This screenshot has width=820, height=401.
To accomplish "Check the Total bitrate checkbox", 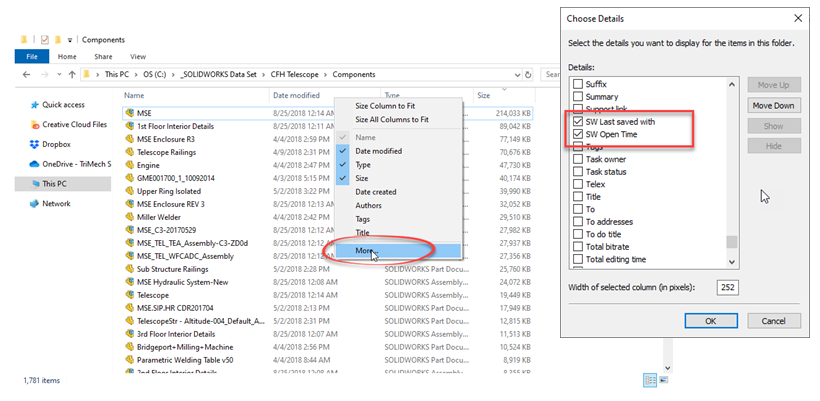I will [578, 247].
